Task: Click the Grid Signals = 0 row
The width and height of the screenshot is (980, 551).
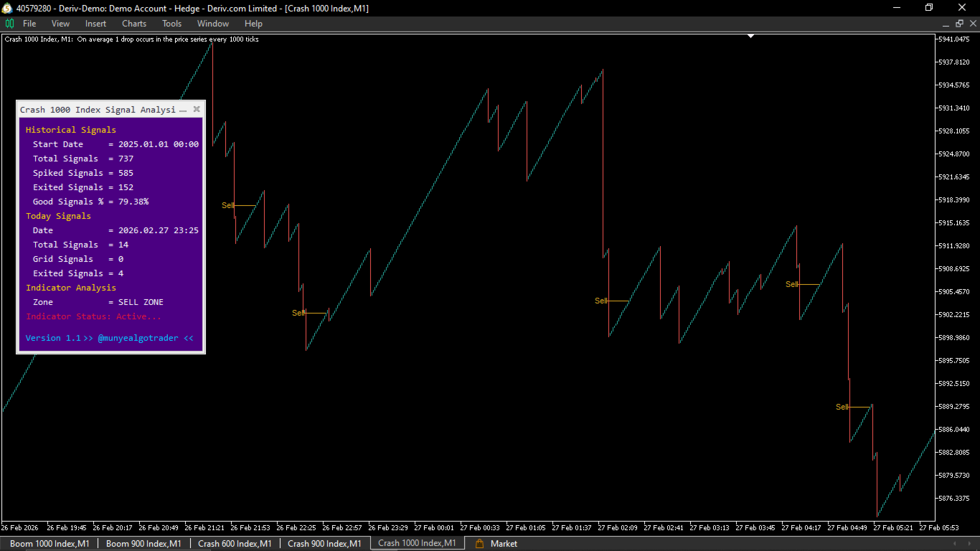Action: pos(78,259)
